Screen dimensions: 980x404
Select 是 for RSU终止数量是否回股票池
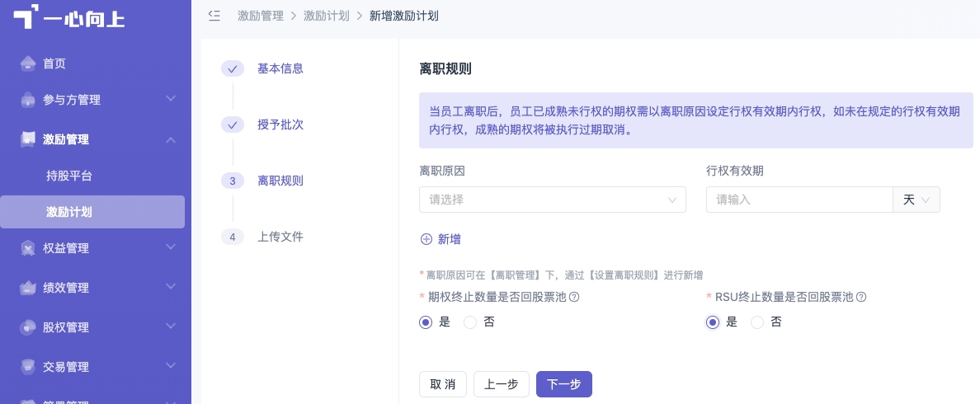[713, 322]
